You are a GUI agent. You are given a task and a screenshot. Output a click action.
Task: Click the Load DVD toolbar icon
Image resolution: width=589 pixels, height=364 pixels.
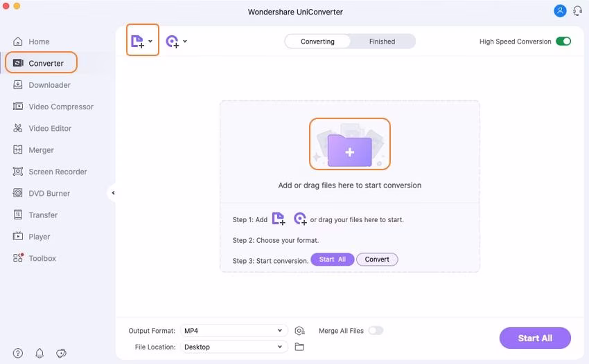173,42
